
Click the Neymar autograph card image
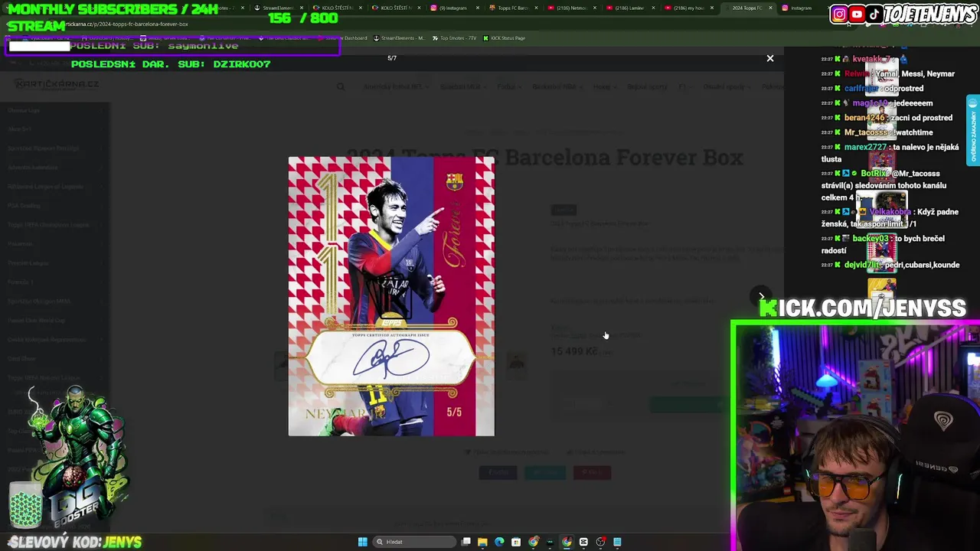click(x=391, y=296)
